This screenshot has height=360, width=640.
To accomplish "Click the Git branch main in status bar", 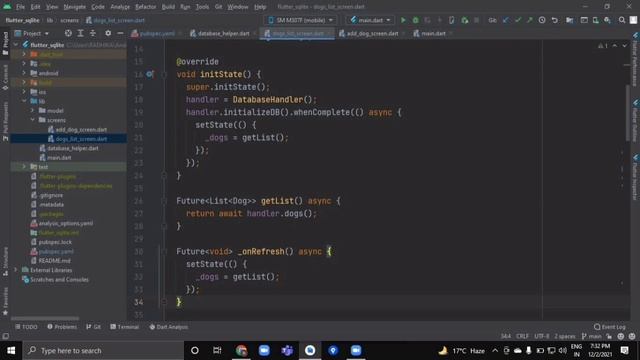I will pyautogui.click(x=592, y=336).
